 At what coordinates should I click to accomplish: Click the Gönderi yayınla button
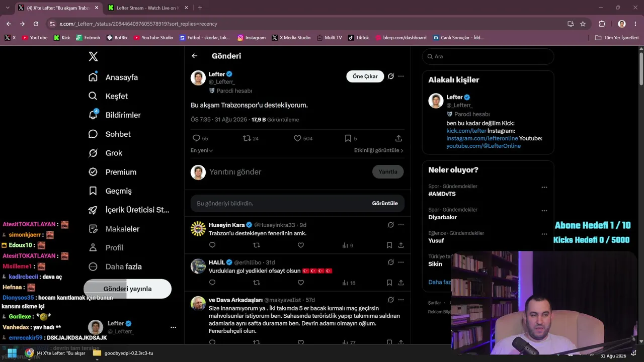(127, 289)
